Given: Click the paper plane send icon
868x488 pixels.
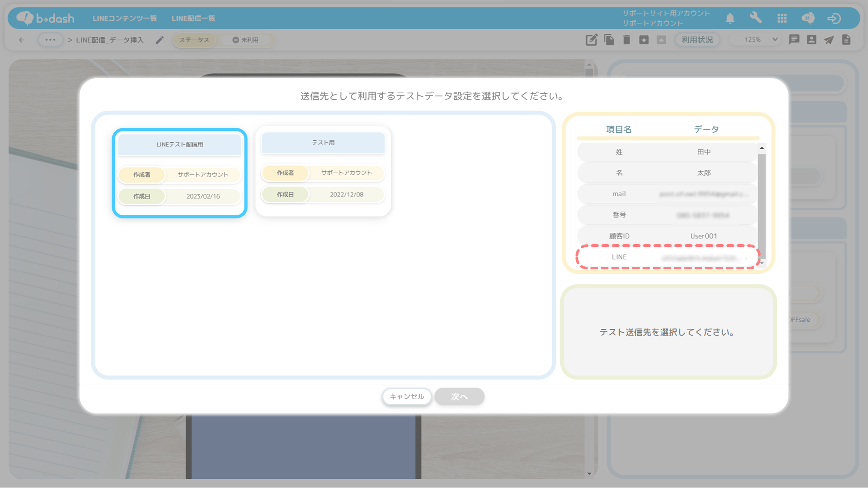Looking at the screenshot, I should click(829, 40).
